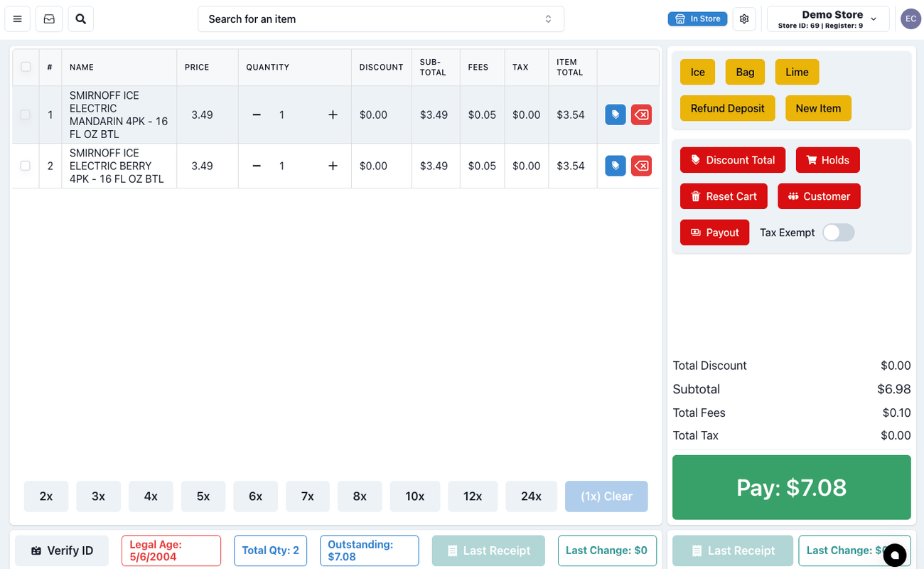Open the hamburger menu icon
Viewport: 924px width, 569px height.
tap(18, 19)
